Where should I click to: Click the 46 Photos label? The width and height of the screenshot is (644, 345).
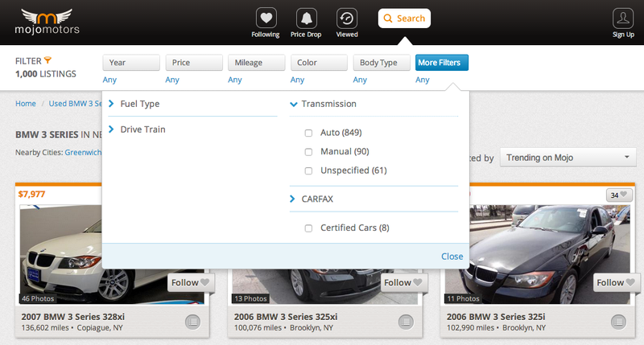(38, 298)
